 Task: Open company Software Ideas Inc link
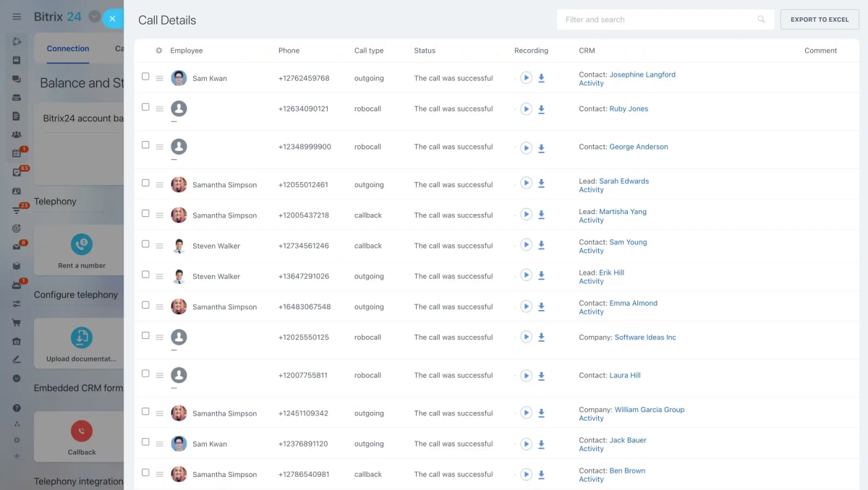point(645,338)
